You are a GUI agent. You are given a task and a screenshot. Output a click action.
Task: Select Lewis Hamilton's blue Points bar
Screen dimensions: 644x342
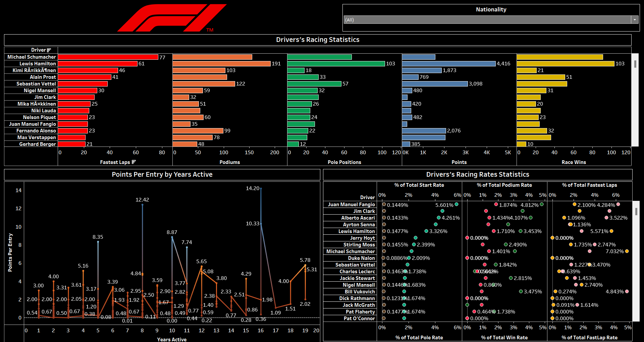coord(448,64)
